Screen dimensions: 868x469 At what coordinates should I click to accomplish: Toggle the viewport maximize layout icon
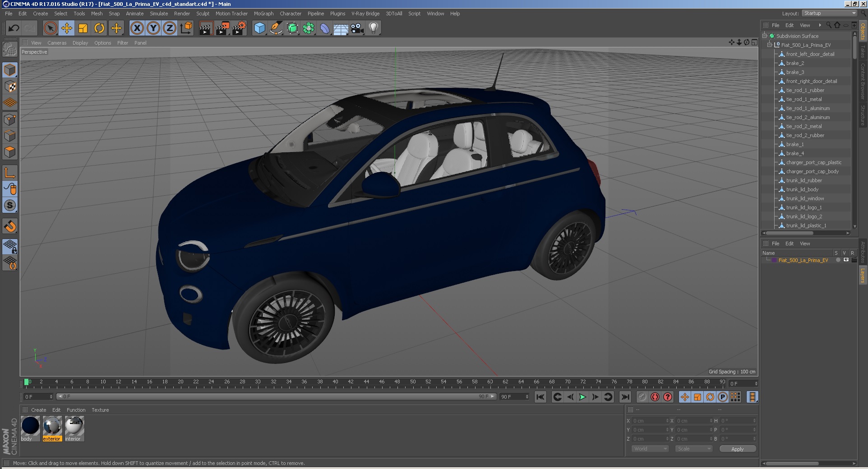755,42
